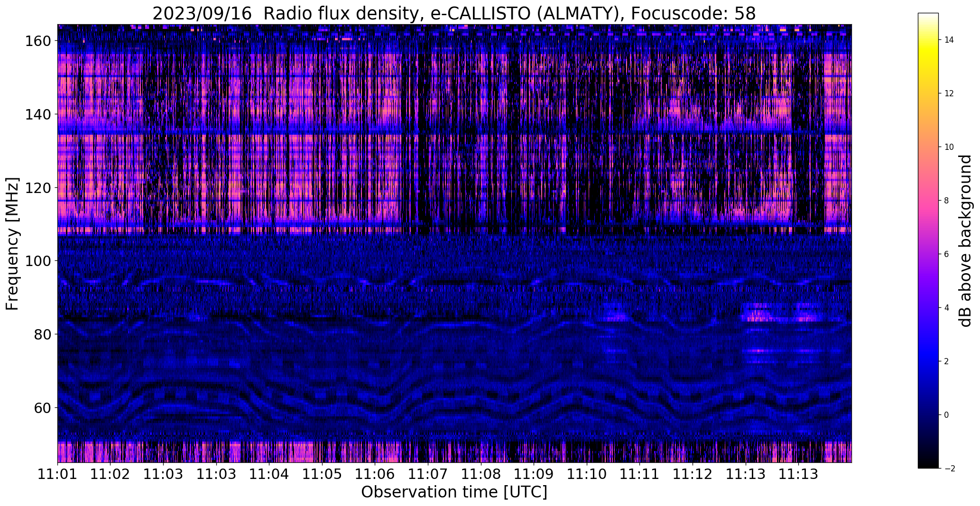Viewport: 980px width, 506px height.
Task: Click the 11:09 time tick label
Action: (x=534, y=474)
